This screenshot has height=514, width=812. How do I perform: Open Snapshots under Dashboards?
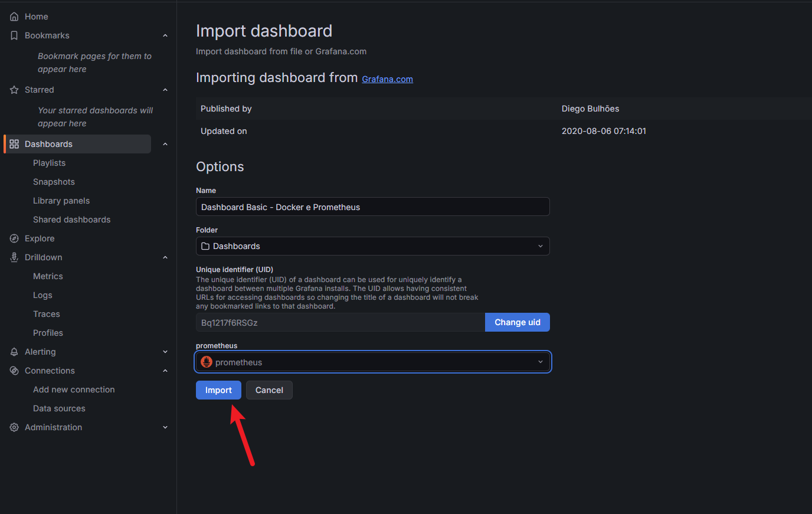[x=54, y=182]
